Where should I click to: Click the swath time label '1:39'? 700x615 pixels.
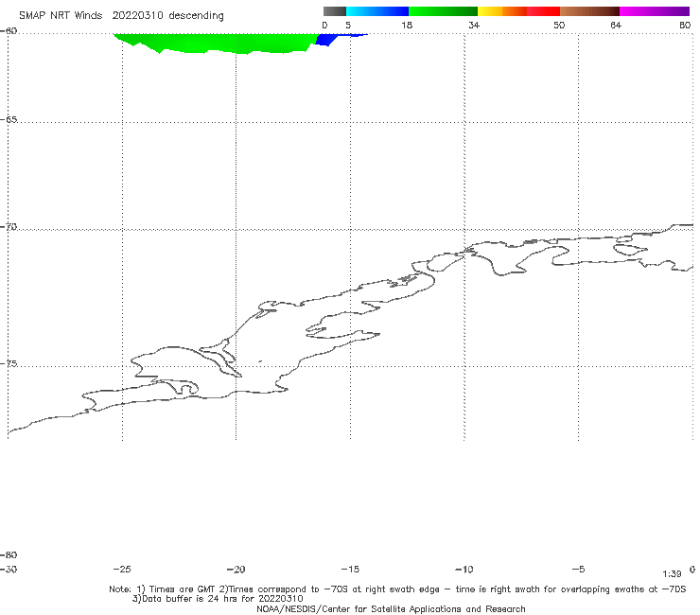(x=673, y=574)
